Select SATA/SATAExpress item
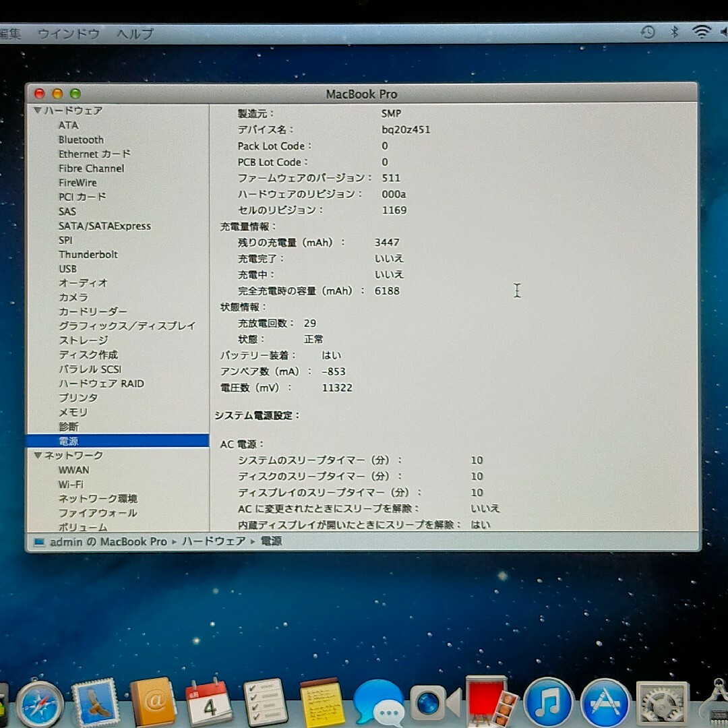This screenshot has width=728, height=728. [104, 226]
